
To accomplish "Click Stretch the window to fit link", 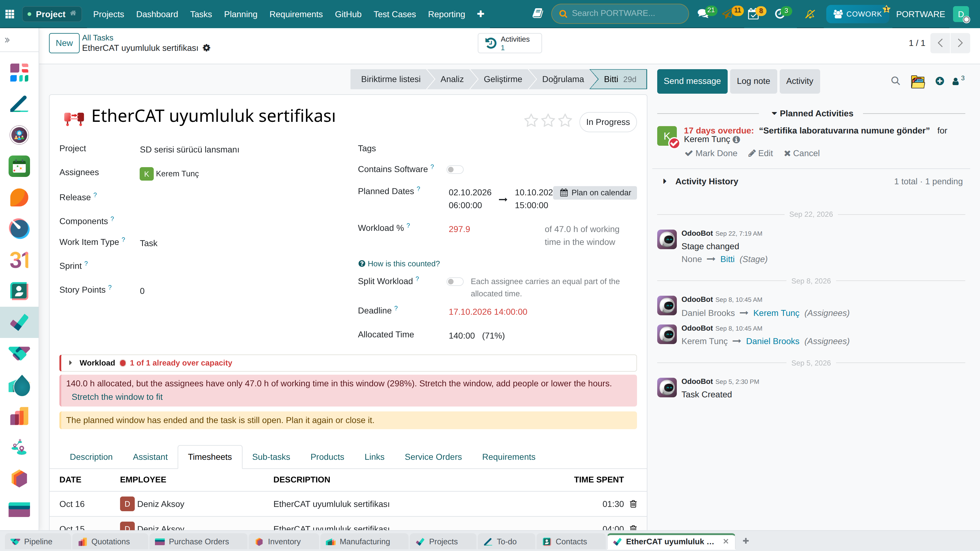I will [x=117, y=397].
